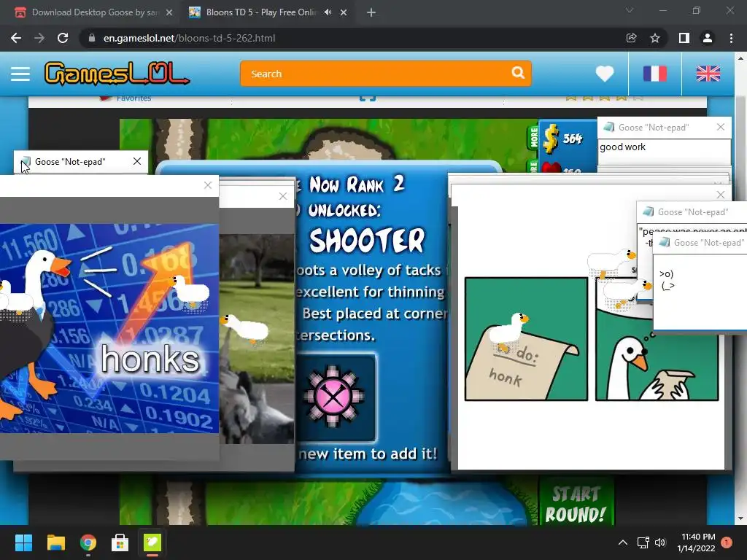
Task: Switch language with the UK flag
Action: 708,74
